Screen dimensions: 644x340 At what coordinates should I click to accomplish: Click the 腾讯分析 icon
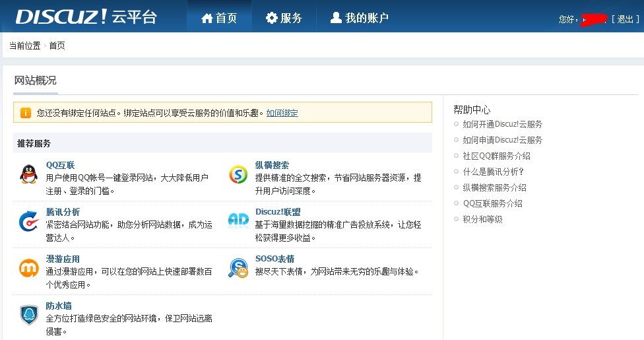coord(29,221)
